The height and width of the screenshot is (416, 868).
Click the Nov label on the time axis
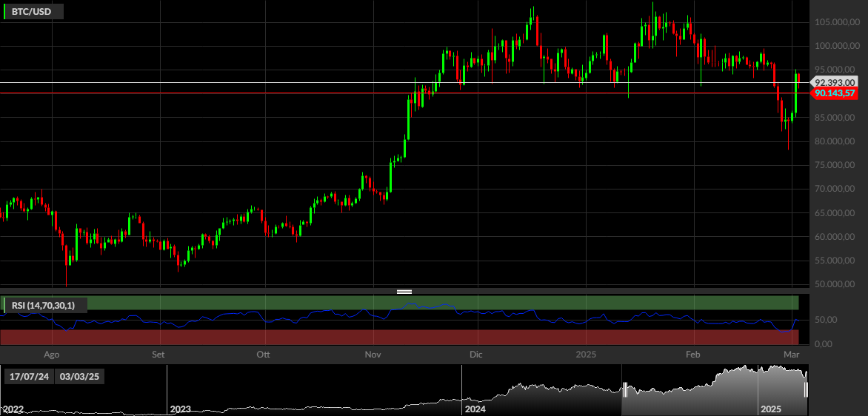[373, 354]
